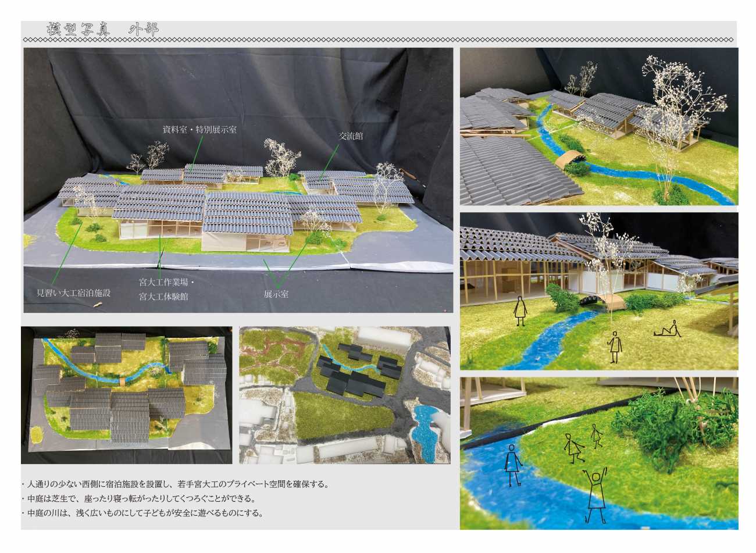Open the top-down roof plan model photo
Viewport: 756px width, 553px height.
126,395
